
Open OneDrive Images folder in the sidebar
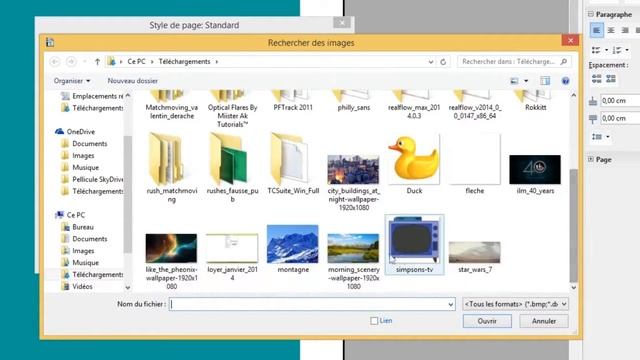tap(83, 156)
